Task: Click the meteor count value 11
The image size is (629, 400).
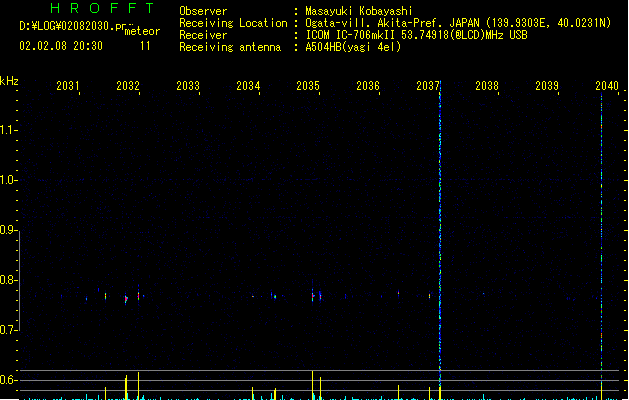Action: 145,46
